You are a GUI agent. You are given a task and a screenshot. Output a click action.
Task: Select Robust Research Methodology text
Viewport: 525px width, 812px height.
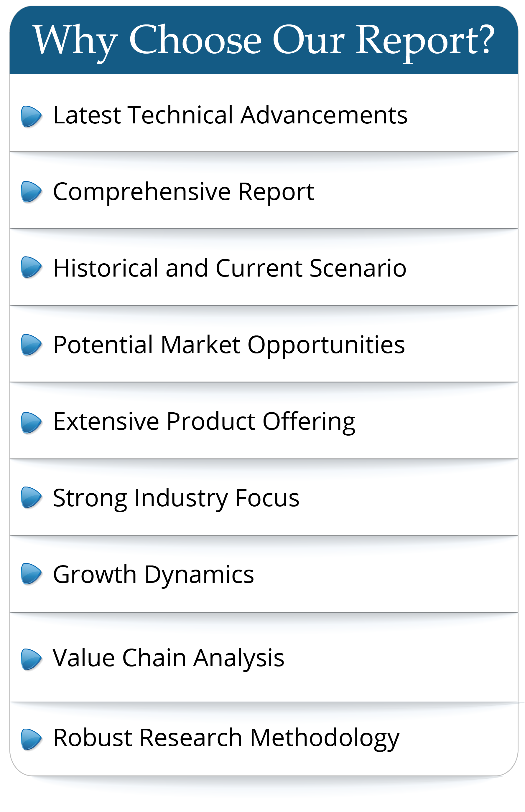226,738
